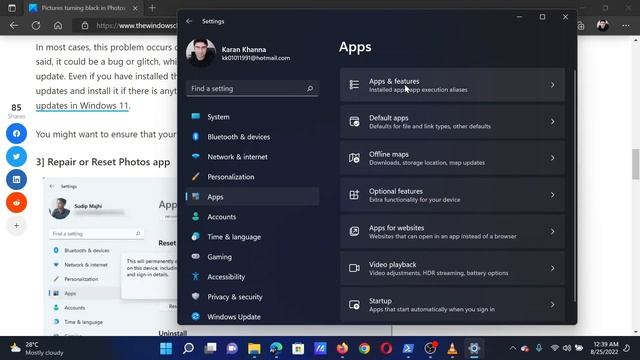Image resolution: width=640 pixels, height=360 pixels.
Task: Open clock and date flyout
Action: 604,348
